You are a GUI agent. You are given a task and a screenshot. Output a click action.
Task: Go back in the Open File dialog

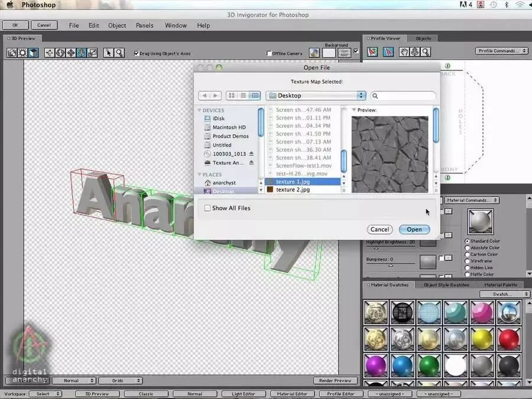point(205,96)
